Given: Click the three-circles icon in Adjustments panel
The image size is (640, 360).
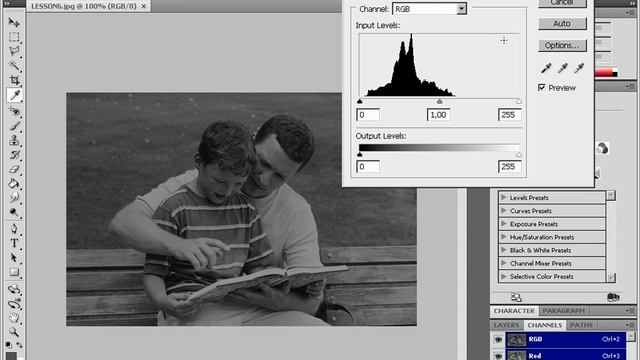Looking at the screenshot, I should pyautogui.click(x=613, y=298).
